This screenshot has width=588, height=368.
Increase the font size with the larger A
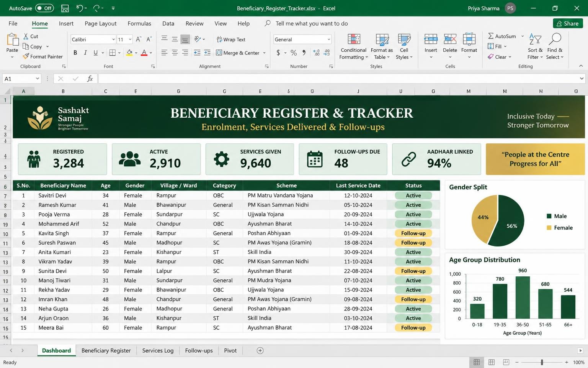139,39
